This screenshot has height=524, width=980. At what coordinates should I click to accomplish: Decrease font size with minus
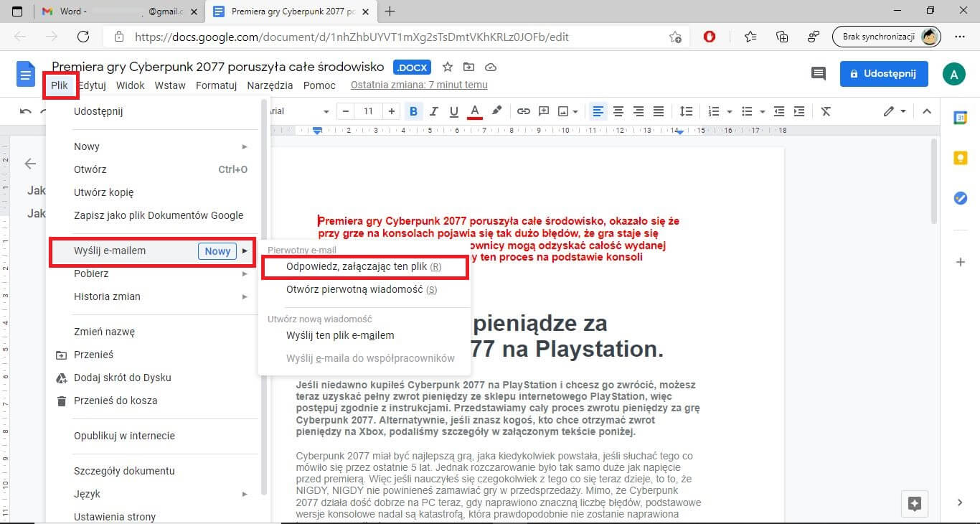pyautogui.click(x=347, y=111)
